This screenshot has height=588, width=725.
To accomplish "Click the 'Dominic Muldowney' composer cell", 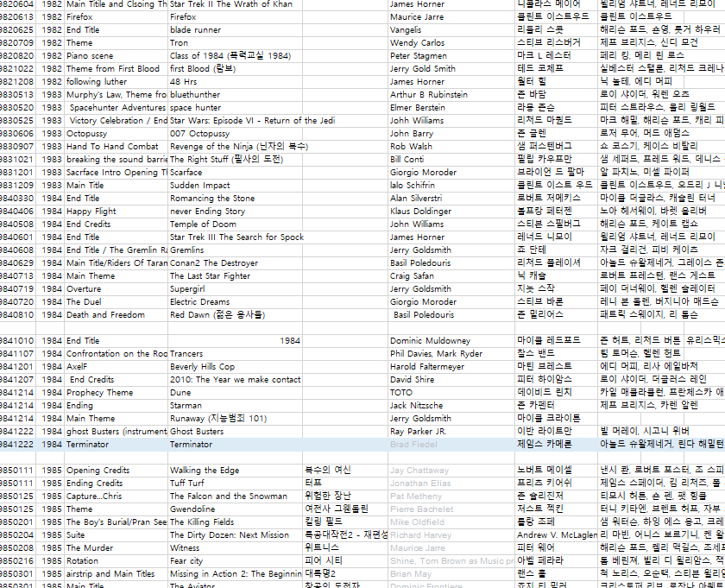I will (451, 341).
